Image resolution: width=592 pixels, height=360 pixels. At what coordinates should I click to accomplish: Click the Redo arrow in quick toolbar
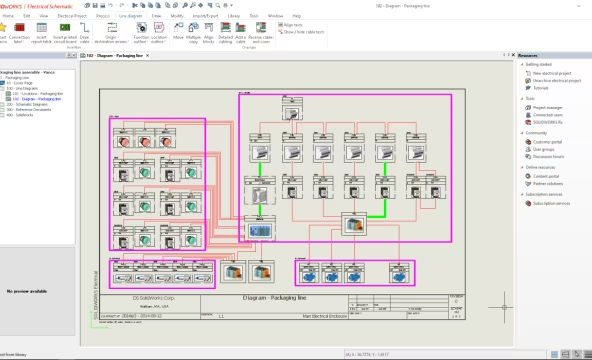[x=122, y=6]
